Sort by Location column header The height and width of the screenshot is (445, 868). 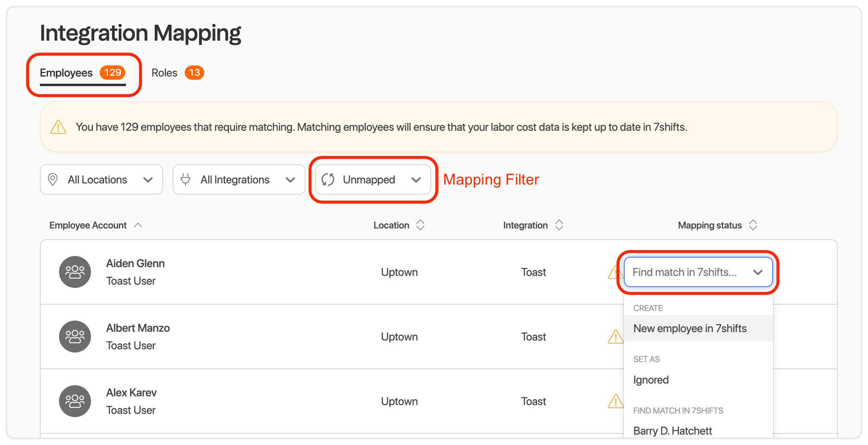[x=399, y=225]
